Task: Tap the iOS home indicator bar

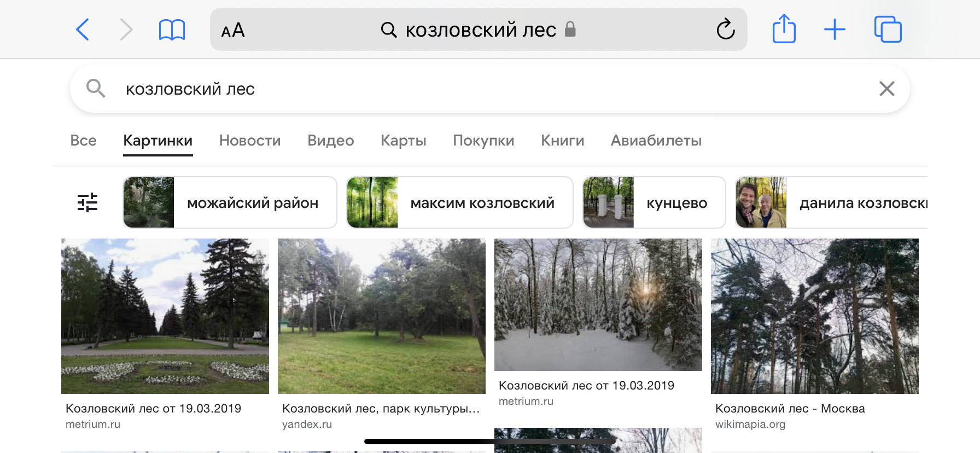Action: [490, 442]
